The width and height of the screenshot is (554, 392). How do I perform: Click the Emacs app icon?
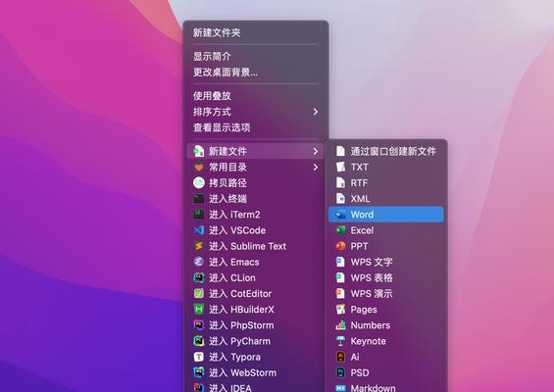[x=199, y=262]
